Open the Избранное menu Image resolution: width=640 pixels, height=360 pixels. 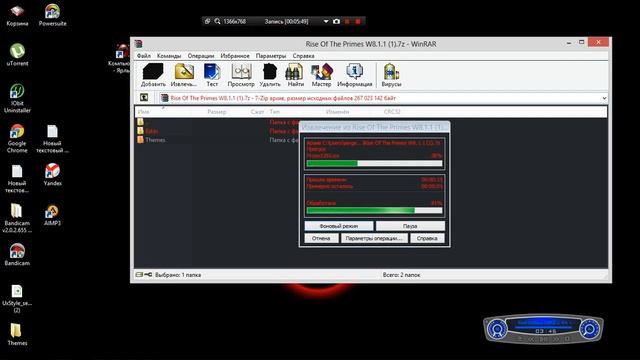pyautogui.click(x=235, y=56)
